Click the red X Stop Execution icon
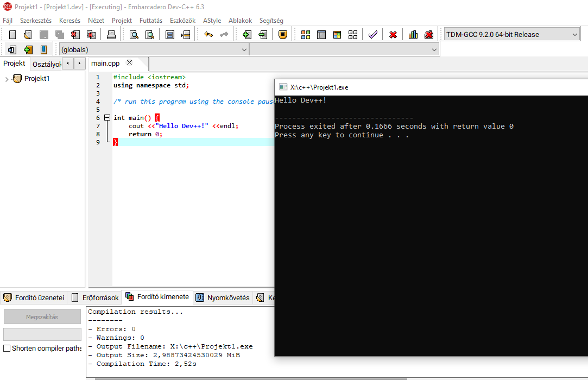This screenshot has height=380, width=588. (393, 35)
